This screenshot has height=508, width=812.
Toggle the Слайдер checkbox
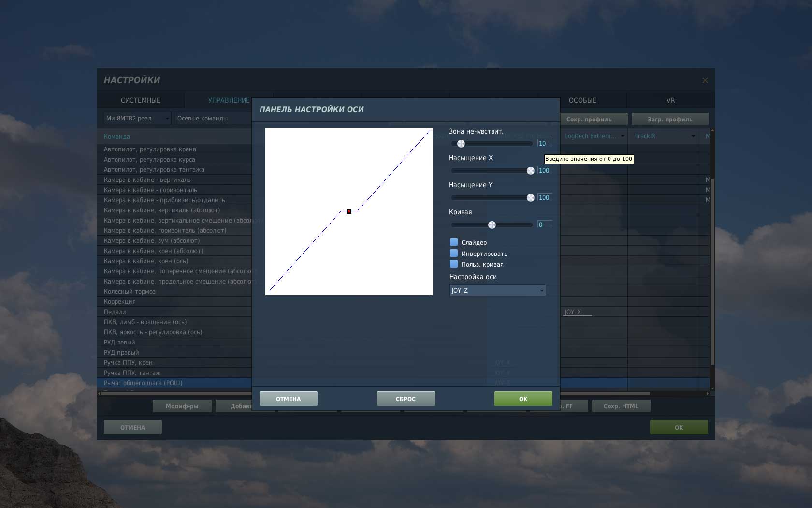454,242
